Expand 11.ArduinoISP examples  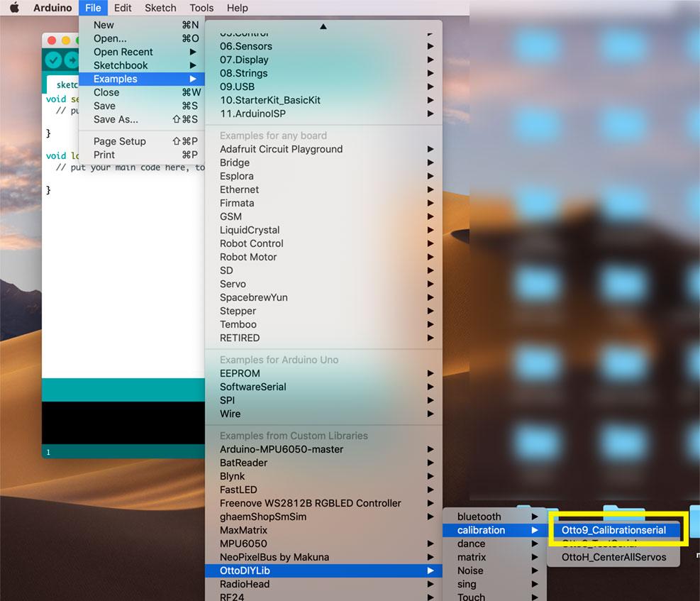(323, 114)
